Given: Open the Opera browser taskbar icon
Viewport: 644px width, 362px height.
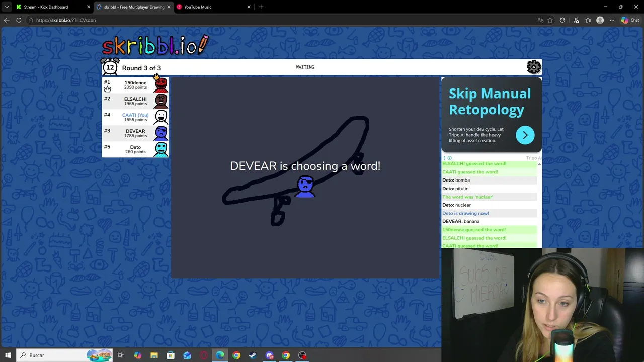Looking at the screenshot, I should pyautogui.click(x=204, y=355).
